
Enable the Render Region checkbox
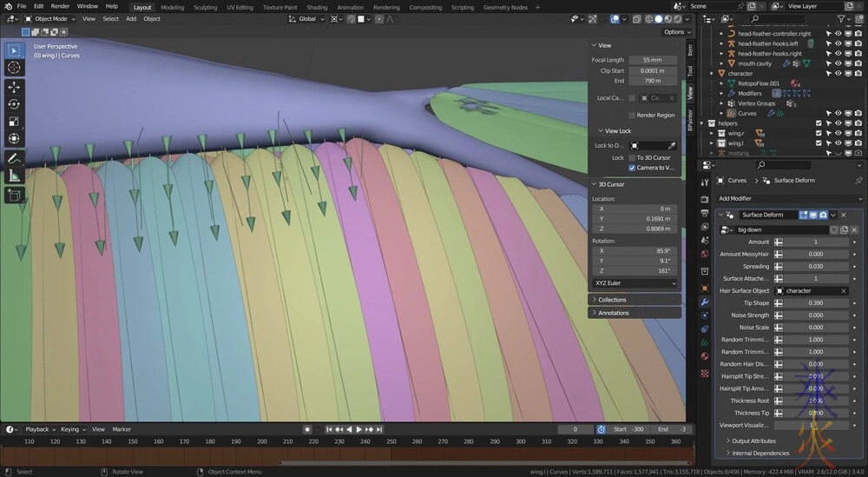pos(632,115)
